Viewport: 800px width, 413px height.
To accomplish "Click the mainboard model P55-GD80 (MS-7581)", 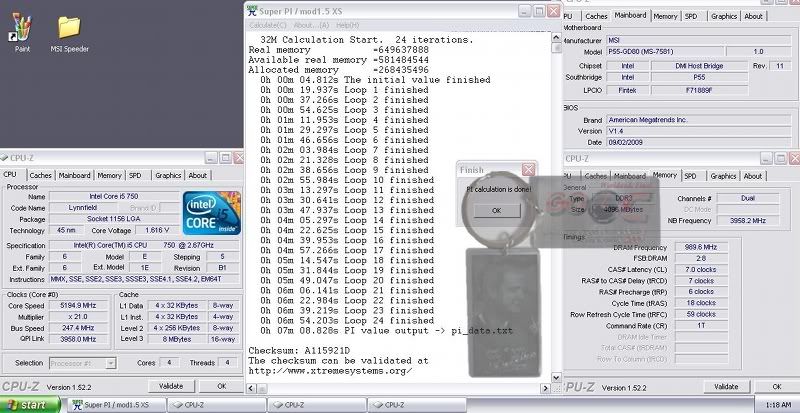I will click(665, 52).
